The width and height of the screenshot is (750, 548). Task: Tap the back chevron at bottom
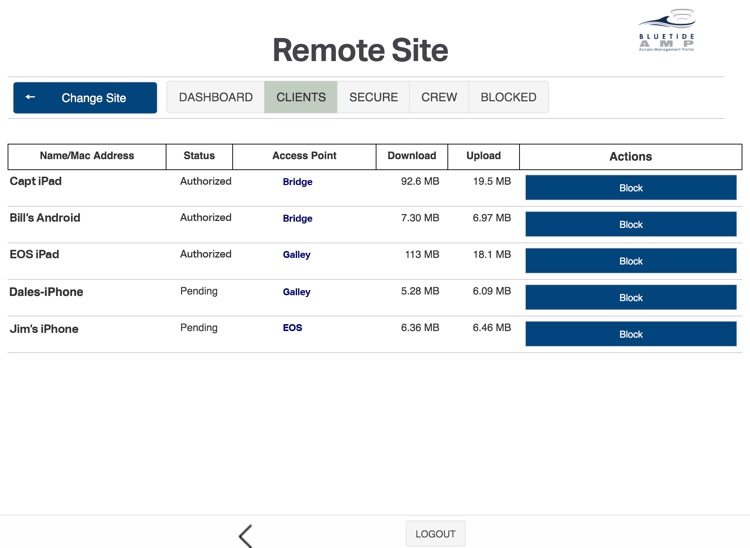(246, 535)
